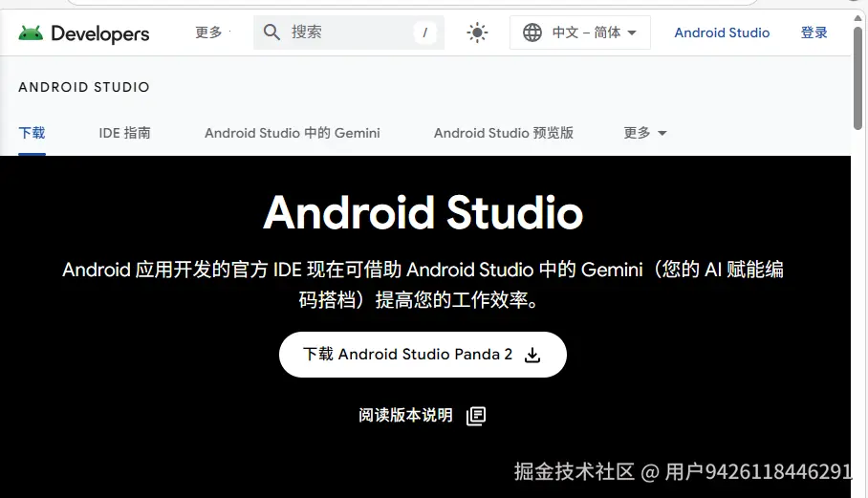
Task: Expand the 更多 dropdown in the tab bar
Action: [645, 133]
